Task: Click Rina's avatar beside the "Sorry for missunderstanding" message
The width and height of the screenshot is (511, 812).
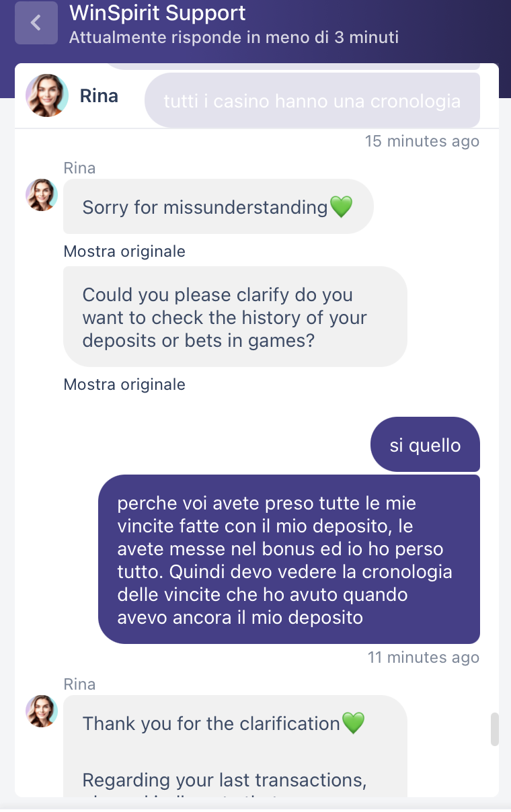Action: tap(42, 195)
